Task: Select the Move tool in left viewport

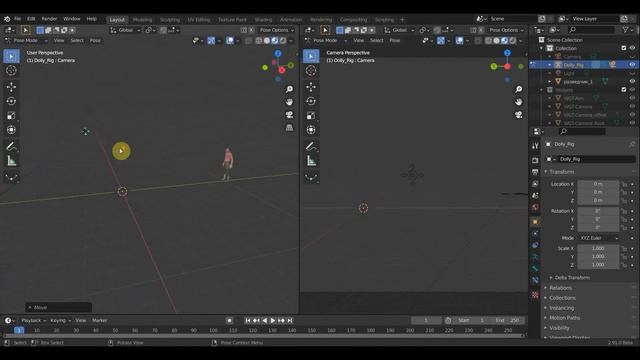Action: coord(11,87)
